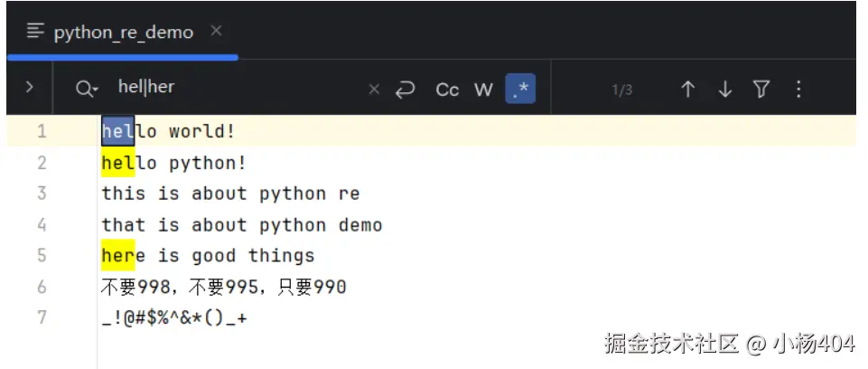Open more search options (three dots)

[x=798, y=89]
